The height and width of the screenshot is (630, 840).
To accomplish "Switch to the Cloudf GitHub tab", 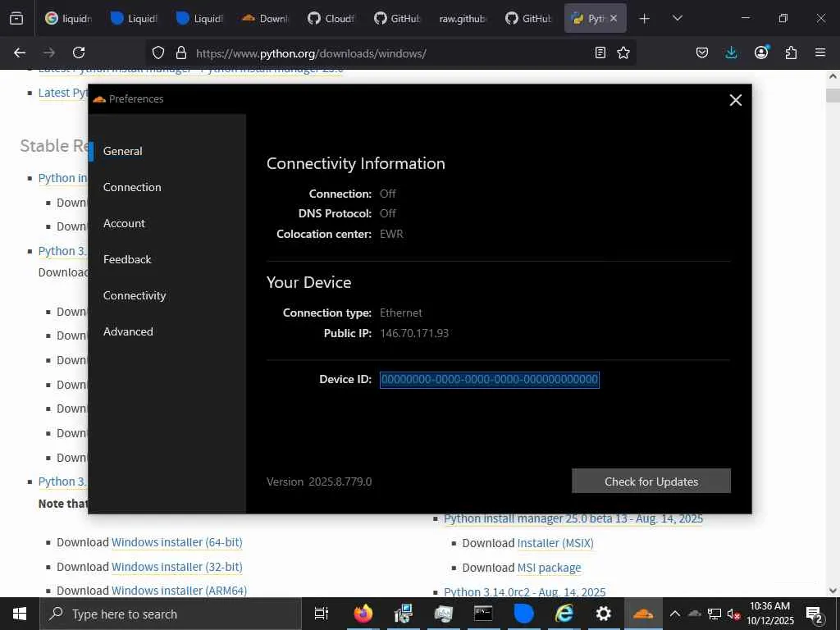I will 331,18.
